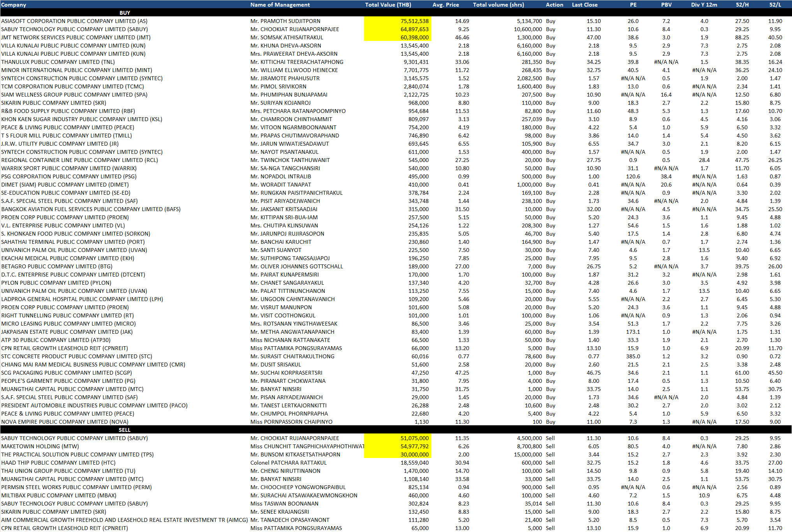The width and height of the screenshot is (792, 532).
Task: Select the Asiasoft Corporation company cell
Action: (74, 21)
